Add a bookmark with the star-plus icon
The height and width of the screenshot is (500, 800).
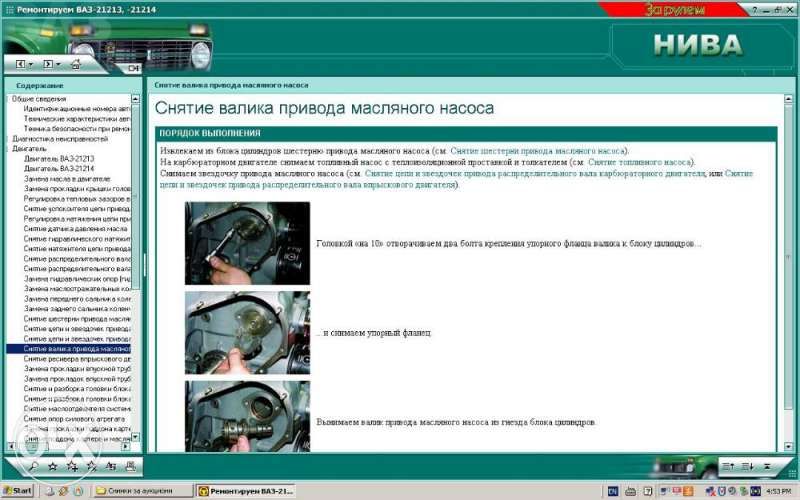click(x=72, y=466)
